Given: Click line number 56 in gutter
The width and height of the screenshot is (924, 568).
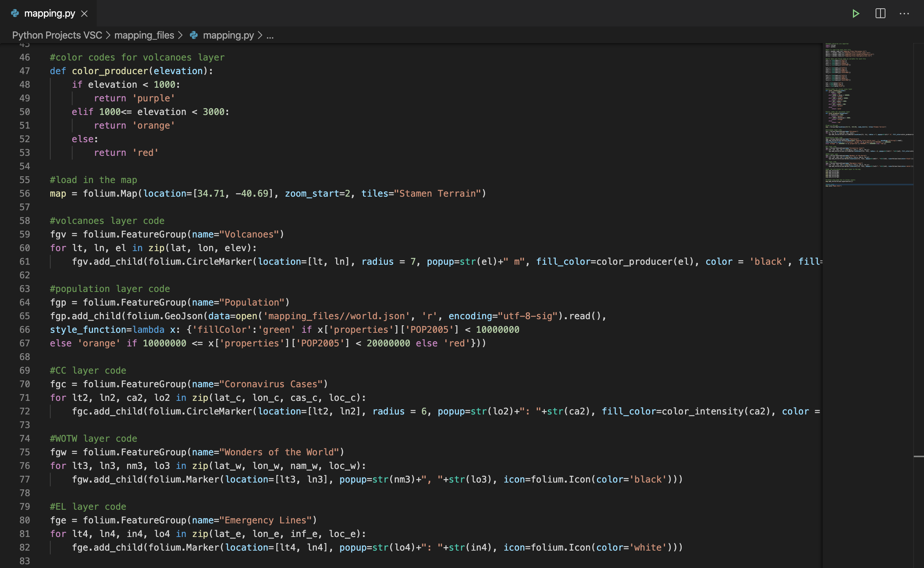Looking at the screenshot, I should [25, 194].
